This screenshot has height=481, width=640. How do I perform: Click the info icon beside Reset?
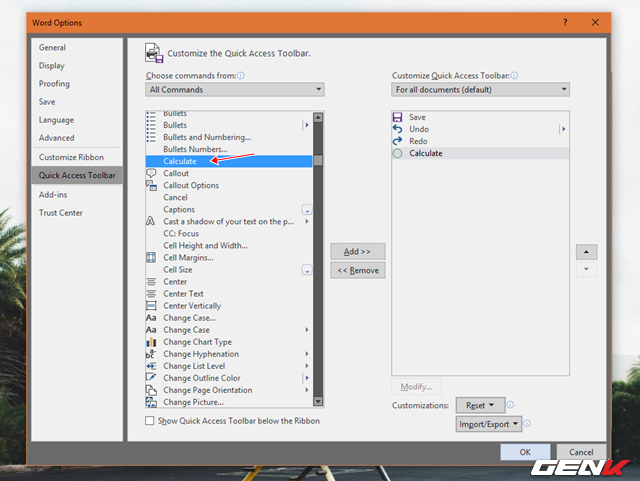(510, 405)
